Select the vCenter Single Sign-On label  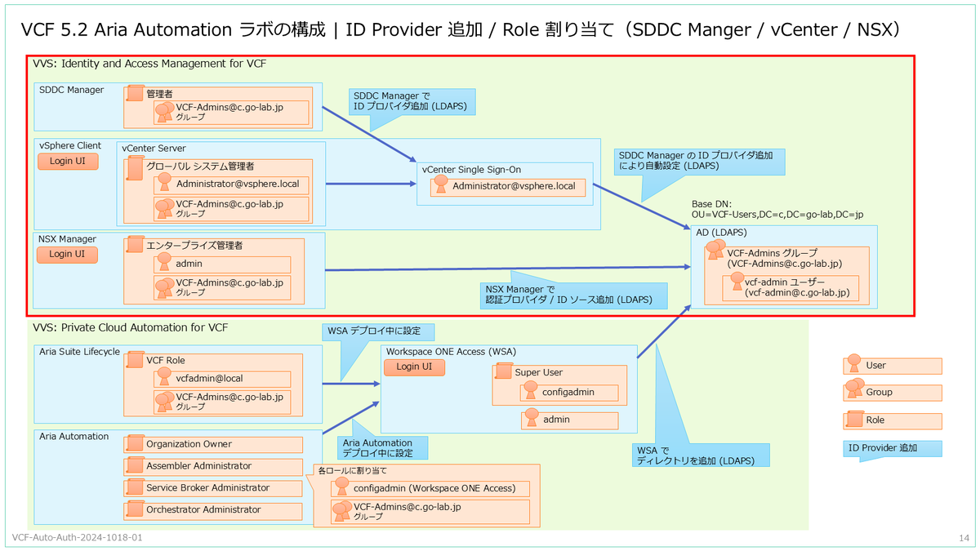(x=470, y=170)
